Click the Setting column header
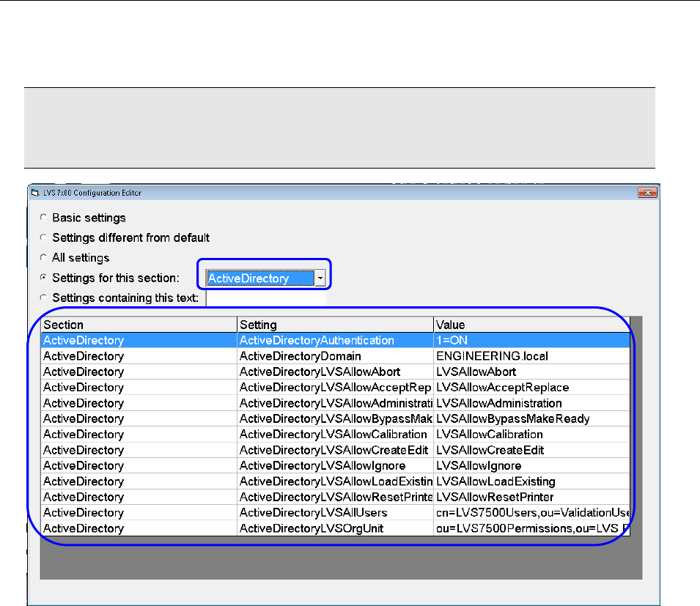This screenshot has width=700, height=606. pyautogui.click(x=335, y=325)
